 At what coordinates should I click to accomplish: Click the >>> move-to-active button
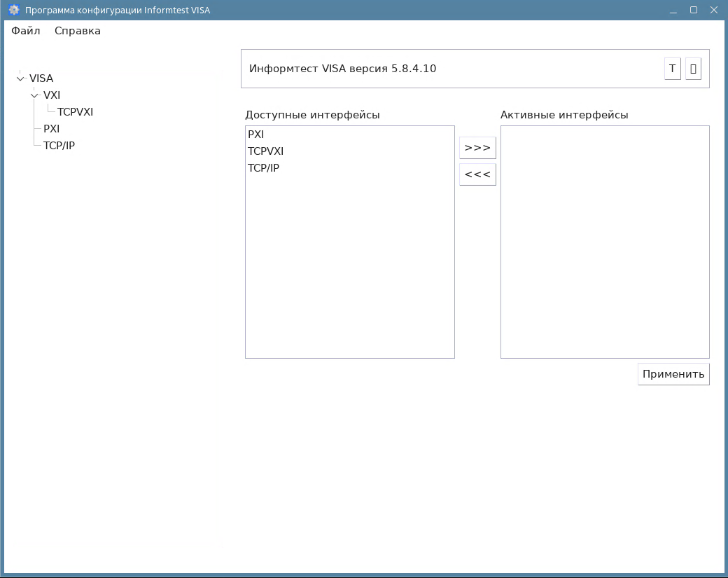[477, 148]
